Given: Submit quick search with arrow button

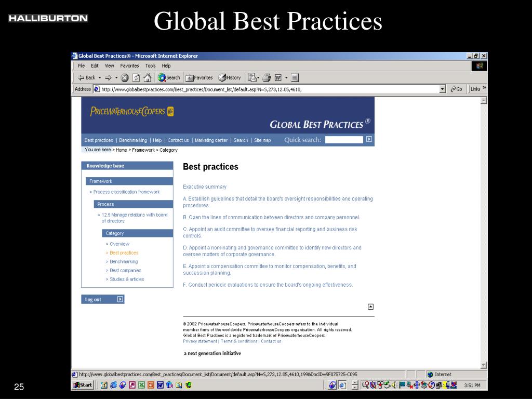Looking at the screenshot, I should 369,139.
